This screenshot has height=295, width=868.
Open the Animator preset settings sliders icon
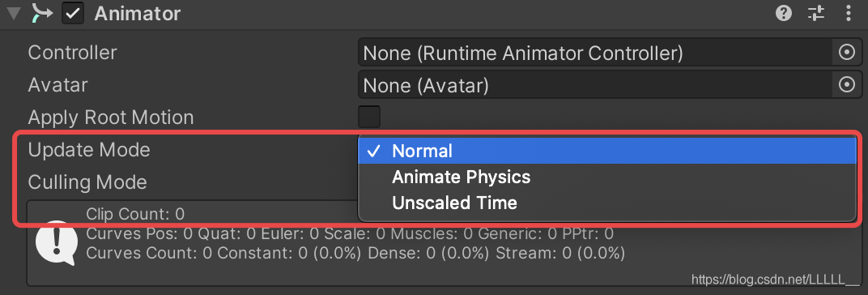point(816,13)
